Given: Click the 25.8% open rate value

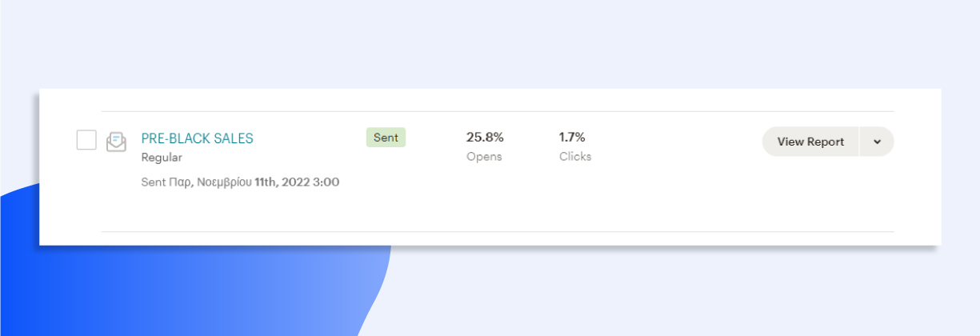Looking at the screenshot, I should pos(485,137).
